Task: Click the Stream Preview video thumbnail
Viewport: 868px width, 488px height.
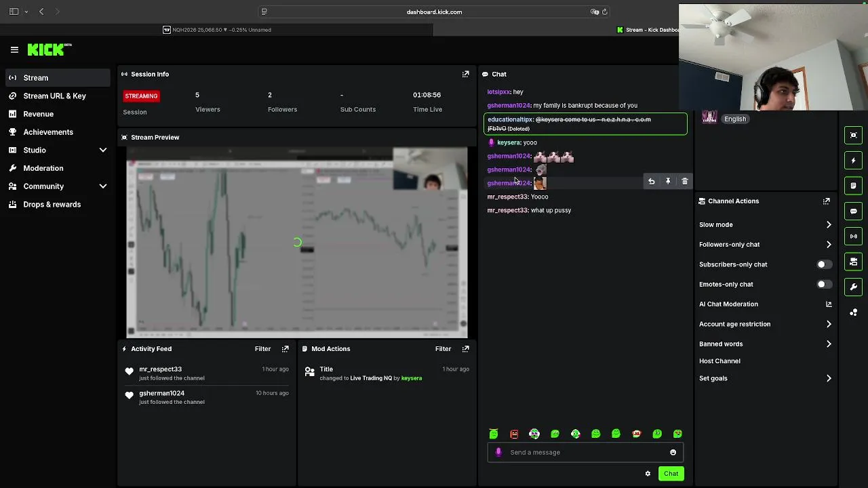Action: click(297, 243)
